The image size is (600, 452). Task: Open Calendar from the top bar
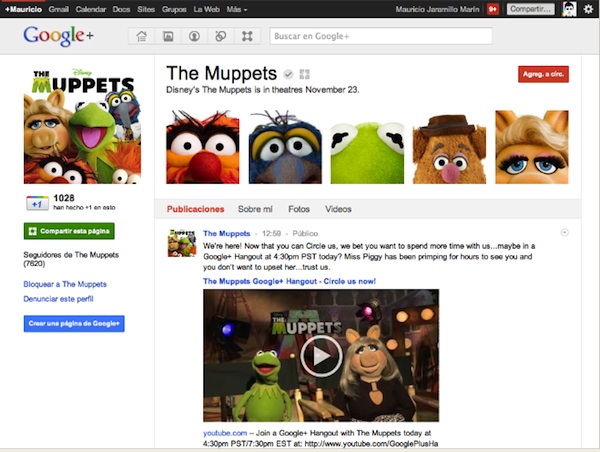pos(91,9)
